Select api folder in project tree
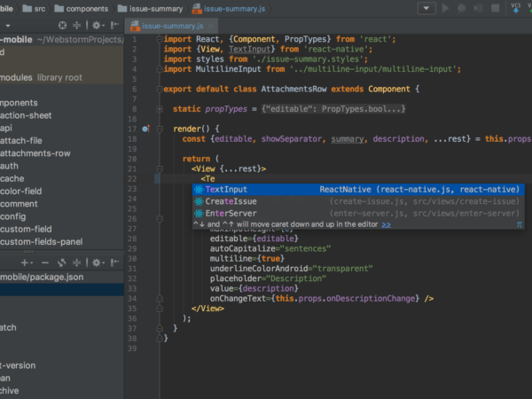 click(6, 128)
